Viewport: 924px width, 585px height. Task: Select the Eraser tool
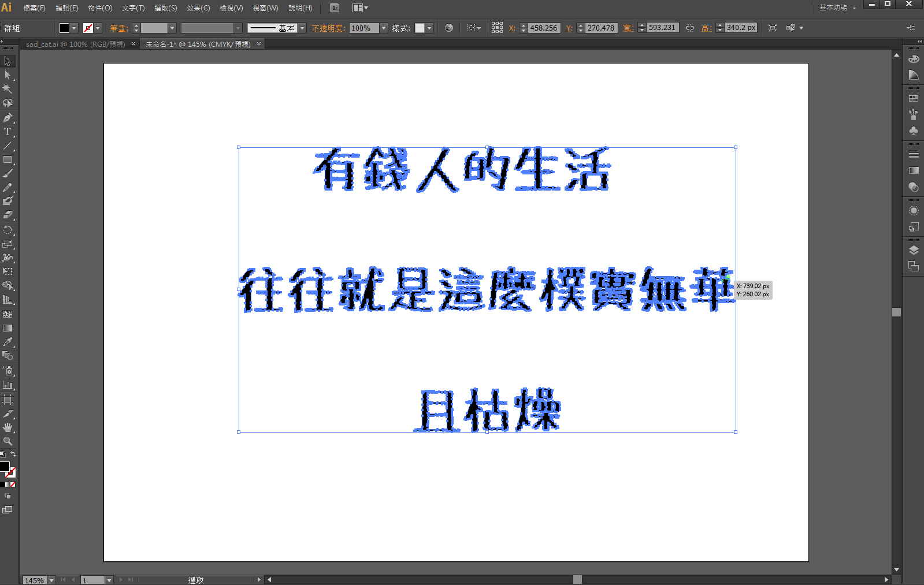pyautogui.click(x=8, y=215)
